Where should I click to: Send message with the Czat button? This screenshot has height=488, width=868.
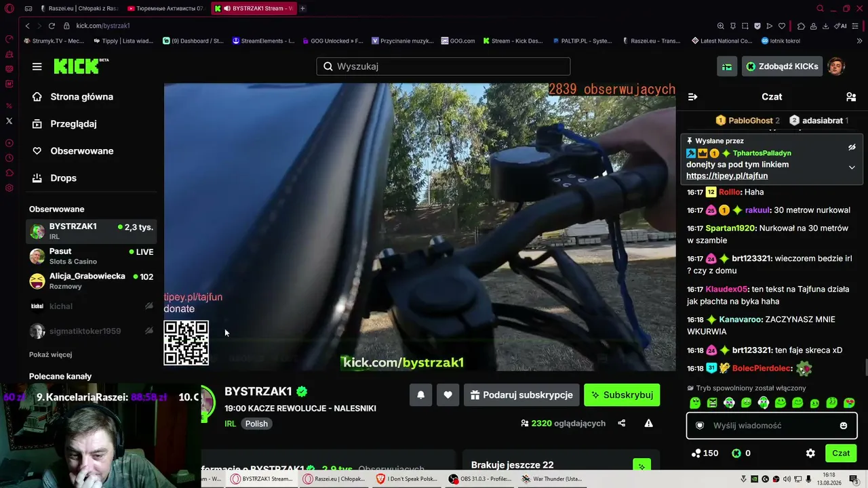[x=841, y=453]
